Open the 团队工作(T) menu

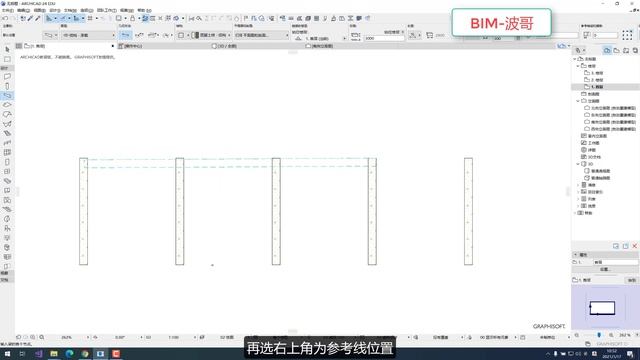(107, 10)
